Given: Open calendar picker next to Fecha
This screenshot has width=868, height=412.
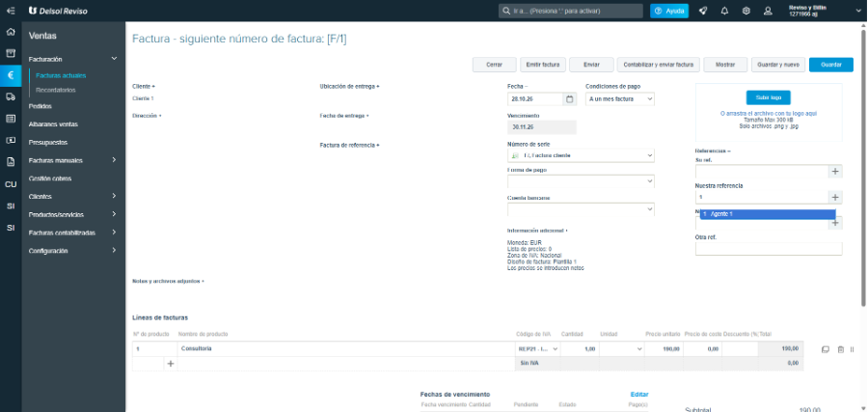Looking at the screenshot, I should (x=570, y=99).
